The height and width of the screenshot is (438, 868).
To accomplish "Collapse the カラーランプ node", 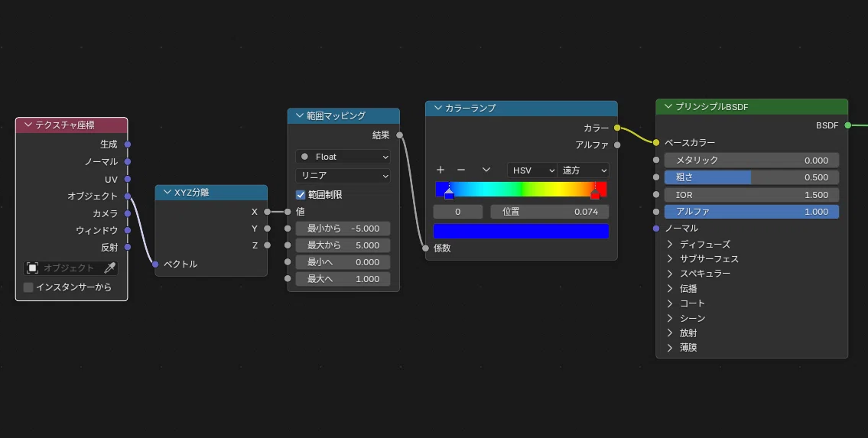I will click(438, 108).
